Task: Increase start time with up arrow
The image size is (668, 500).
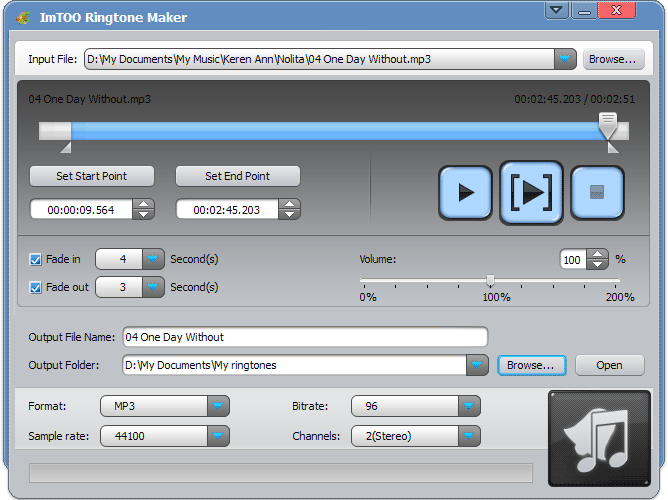Action: click(144, 204)
